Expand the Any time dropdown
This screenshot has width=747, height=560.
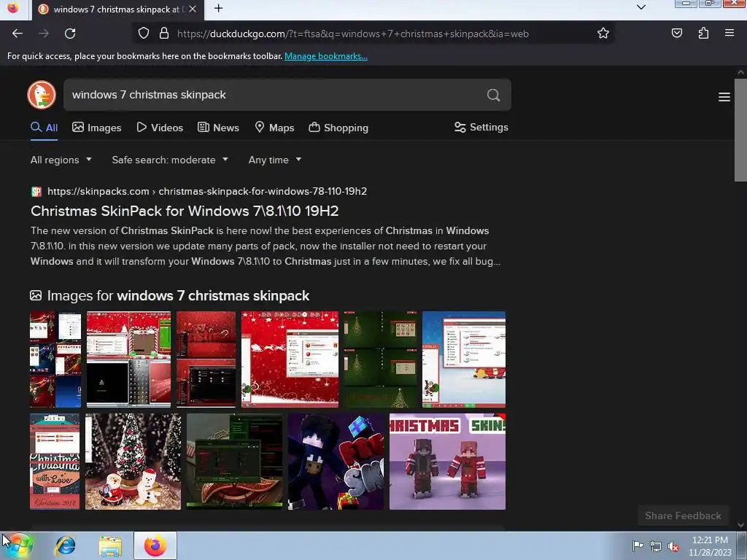(x=275, y=160)
